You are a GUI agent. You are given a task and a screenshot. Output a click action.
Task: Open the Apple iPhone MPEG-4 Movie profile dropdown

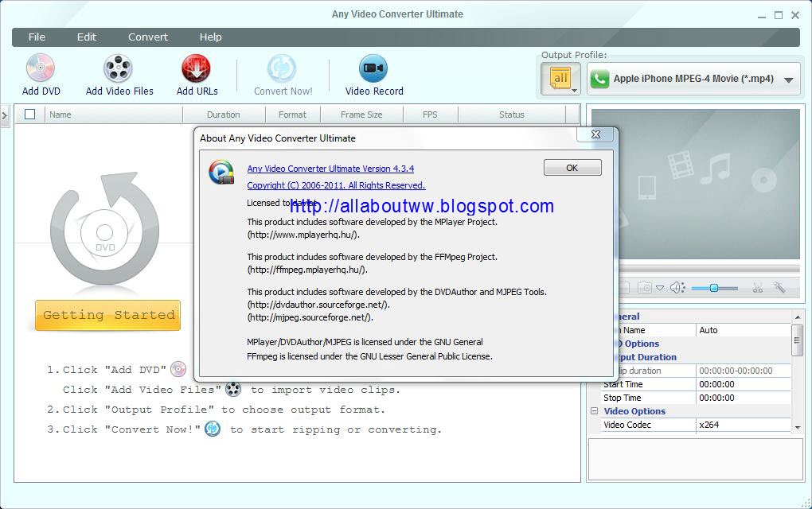pyautogui.click(x=693, y=80)
